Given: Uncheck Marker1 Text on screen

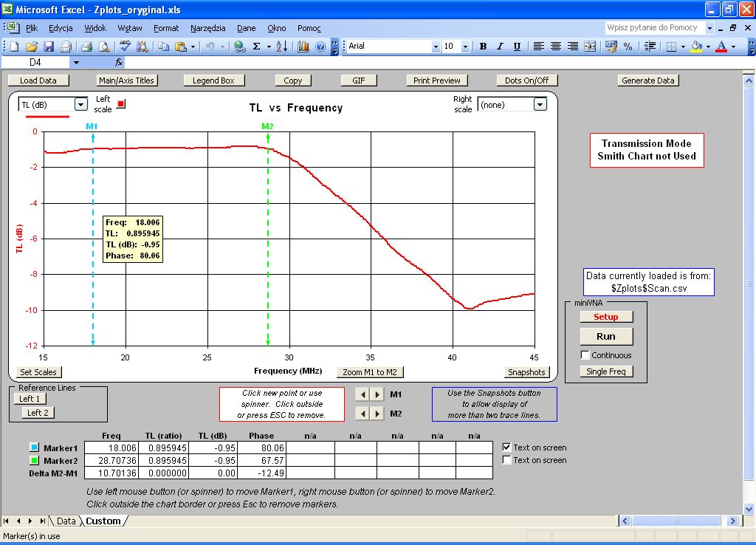Looking at the screenshot, I should (x=506, y=448).
